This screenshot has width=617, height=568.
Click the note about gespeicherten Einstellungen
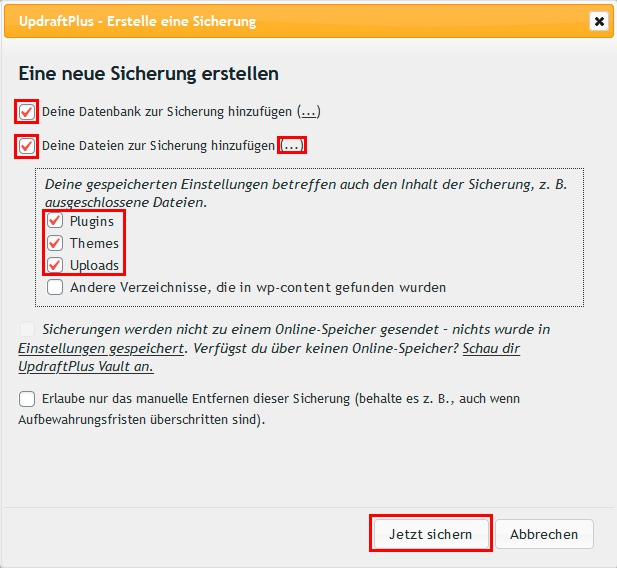[306, 193]
